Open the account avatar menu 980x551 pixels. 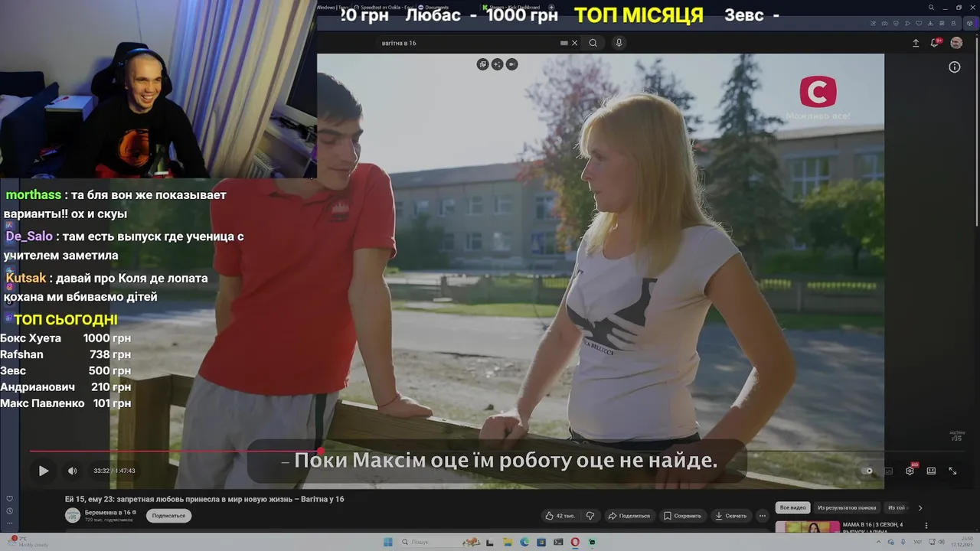[956, 43]
